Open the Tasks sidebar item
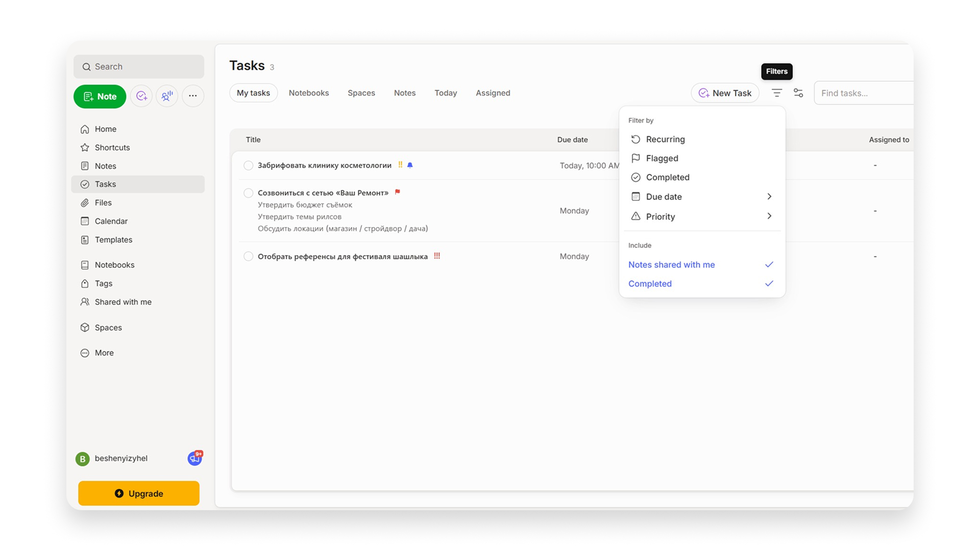 [x=138, y=184]
